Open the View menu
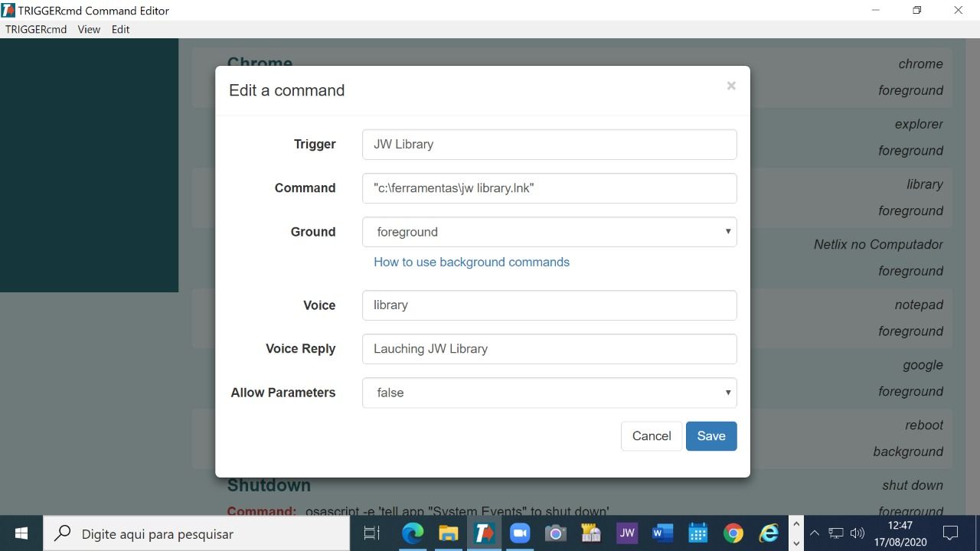This screenshot has width=980, height=551. (x=89, y=29)
